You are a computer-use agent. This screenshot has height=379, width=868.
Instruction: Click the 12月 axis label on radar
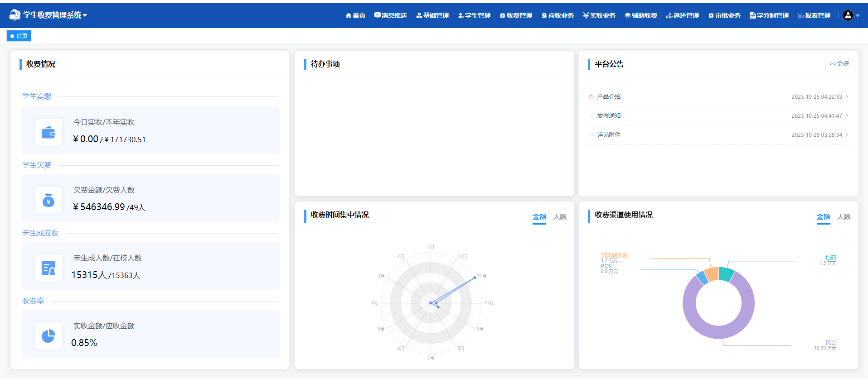click(x=462, y=256)
